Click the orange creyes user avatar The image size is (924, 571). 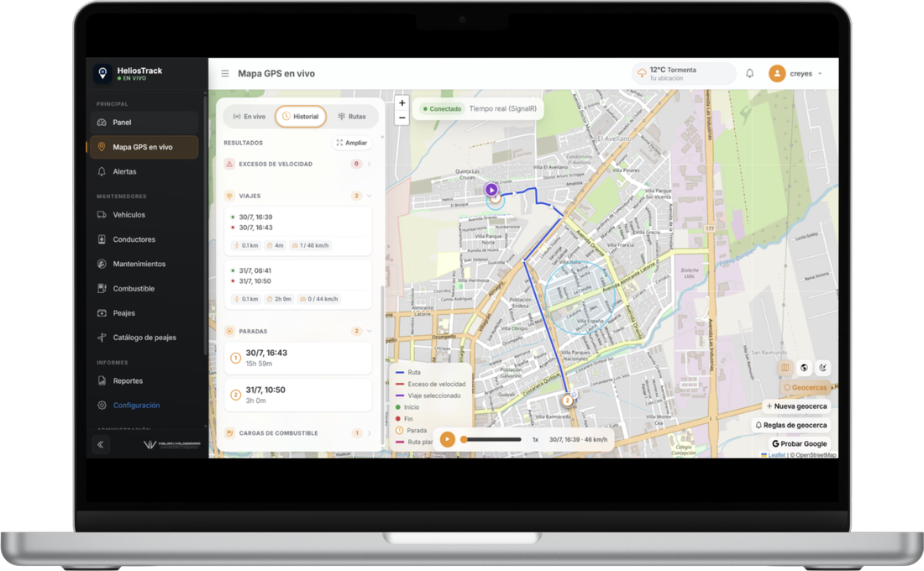(777, 74)
